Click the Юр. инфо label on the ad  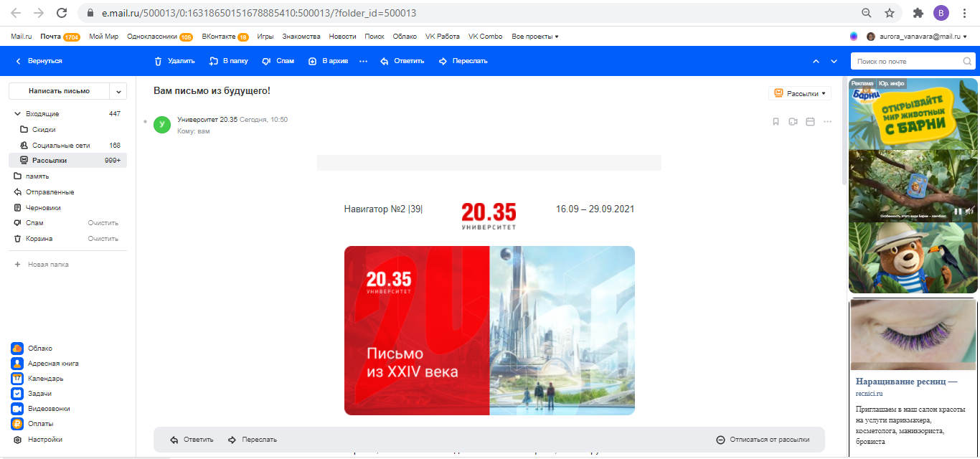[x=892, y=83]
